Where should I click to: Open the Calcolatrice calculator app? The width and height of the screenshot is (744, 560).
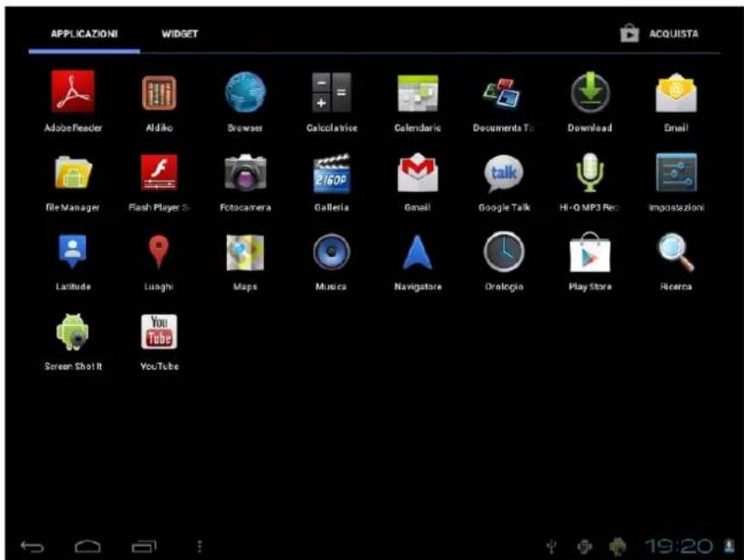pos(331,92)
